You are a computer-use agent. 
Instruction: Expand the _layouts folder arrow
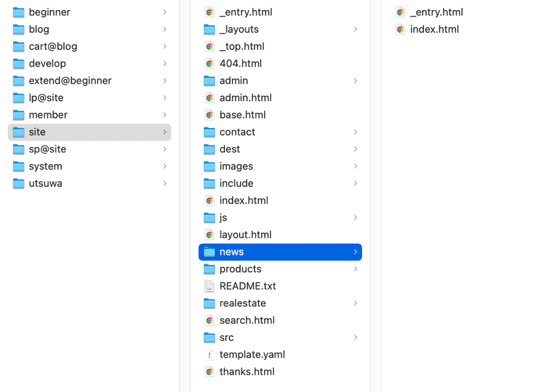(x=355, y=29)
